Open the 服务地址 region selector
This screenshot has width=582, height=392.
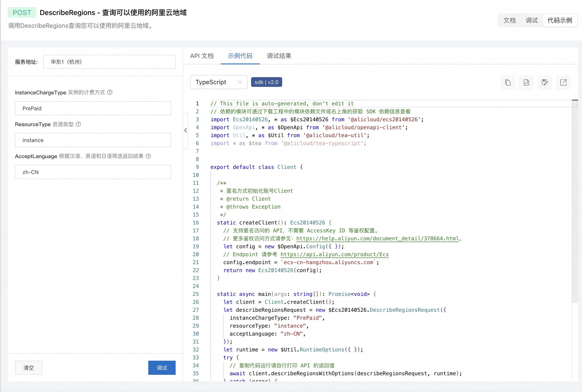tap(109, 62)
